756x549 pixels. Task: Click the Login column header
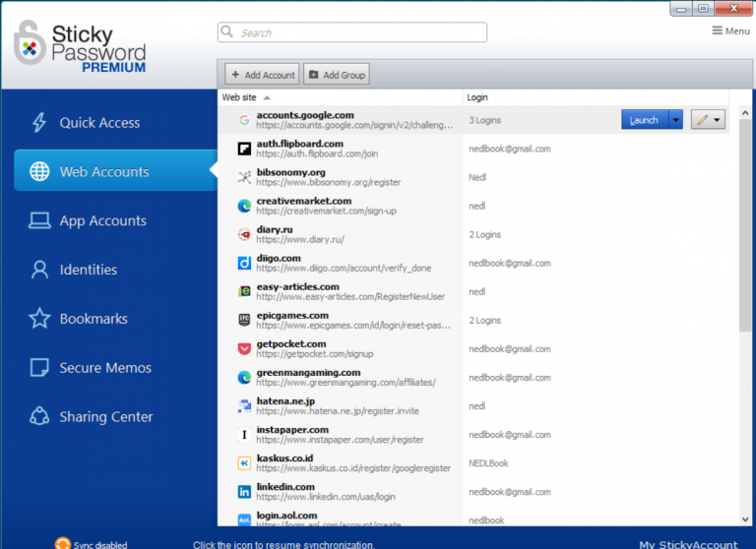[476, 97]
